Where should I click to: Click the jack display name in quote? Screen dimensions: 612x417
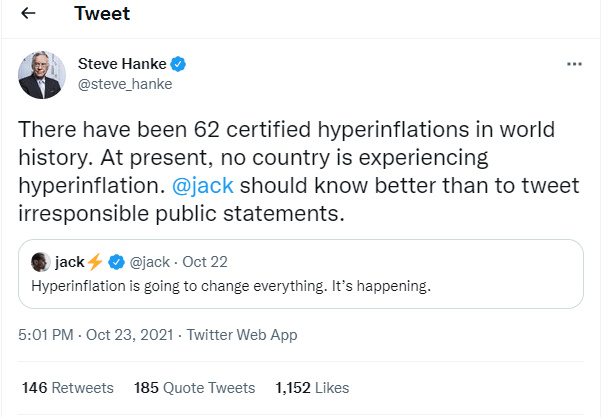coord(69,262)
